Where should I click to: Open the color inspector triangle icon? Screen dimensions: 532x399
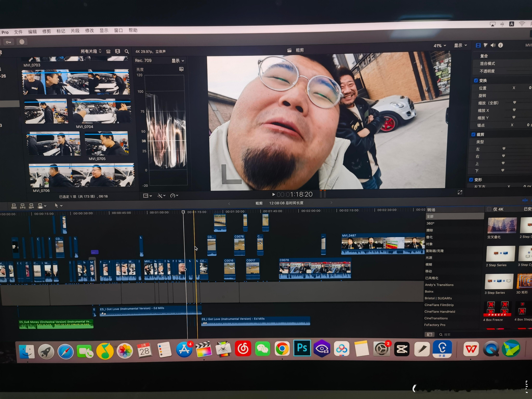point(485,45)
